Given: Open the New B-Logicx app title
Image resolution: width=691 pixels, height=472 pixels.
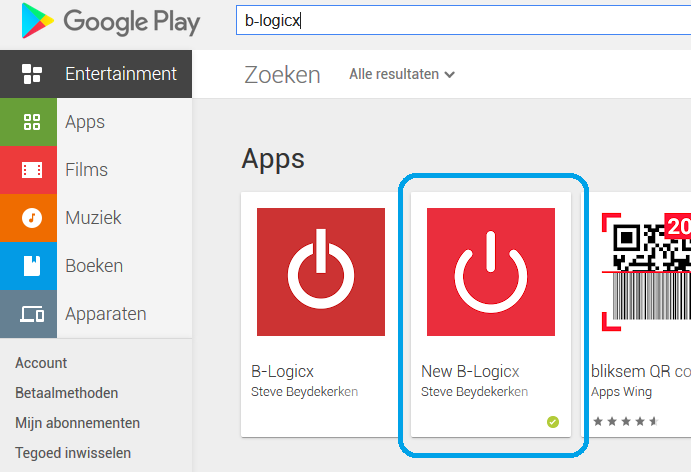Looking at the screenshot, I should pyautogui.click(x=470, y=371).
